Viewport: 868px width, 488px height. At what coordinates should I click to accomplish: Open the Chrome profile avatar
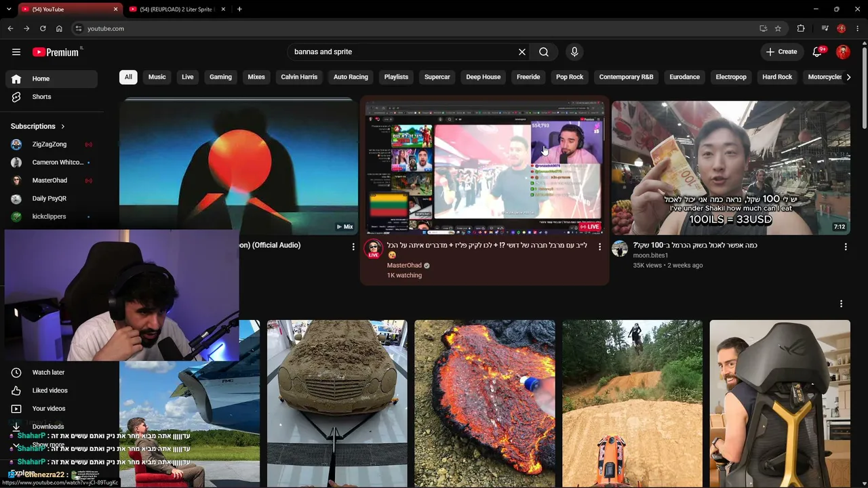point(842,28)
